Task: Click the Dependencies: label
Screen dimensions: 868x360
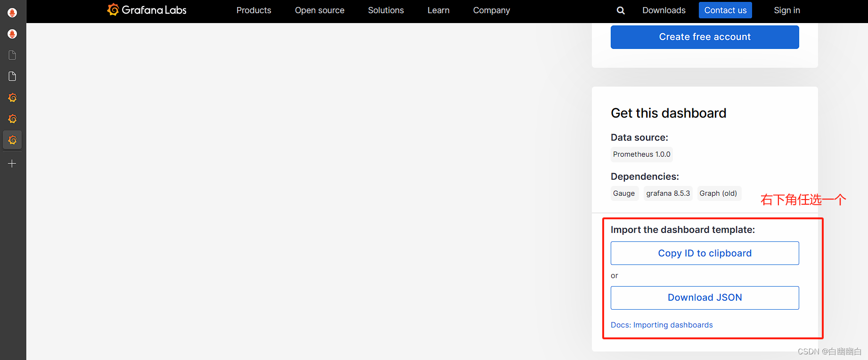Action: tap(645, 176)
